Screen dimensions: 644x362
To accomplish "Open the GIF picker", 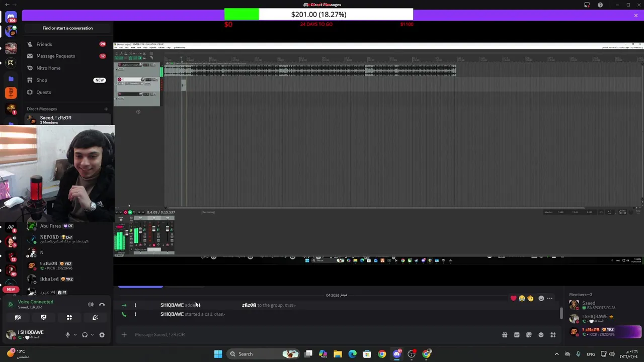I will [517, 335].
